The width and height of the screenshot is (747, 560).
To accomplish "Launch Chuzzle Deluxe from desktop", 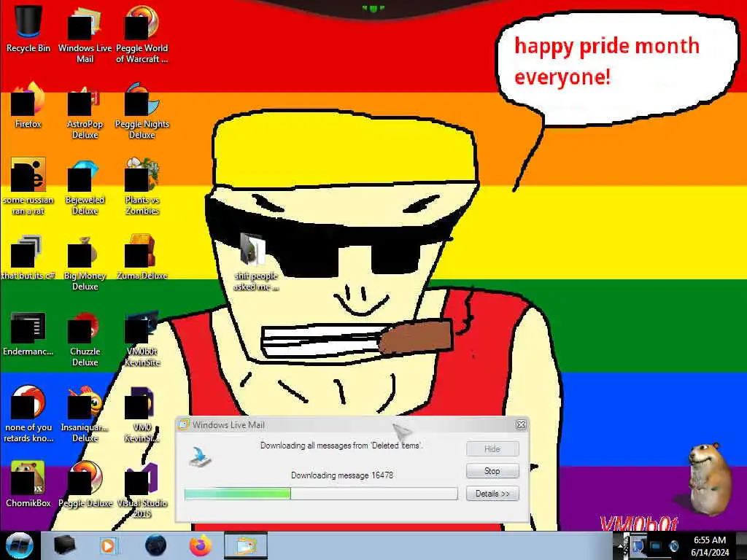I will click(85, 338).
